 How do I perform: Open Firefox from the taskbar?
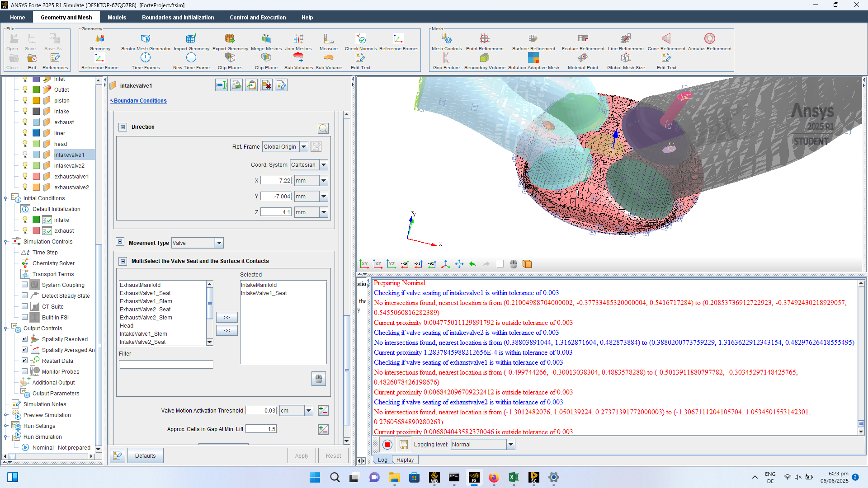(494, 477)
